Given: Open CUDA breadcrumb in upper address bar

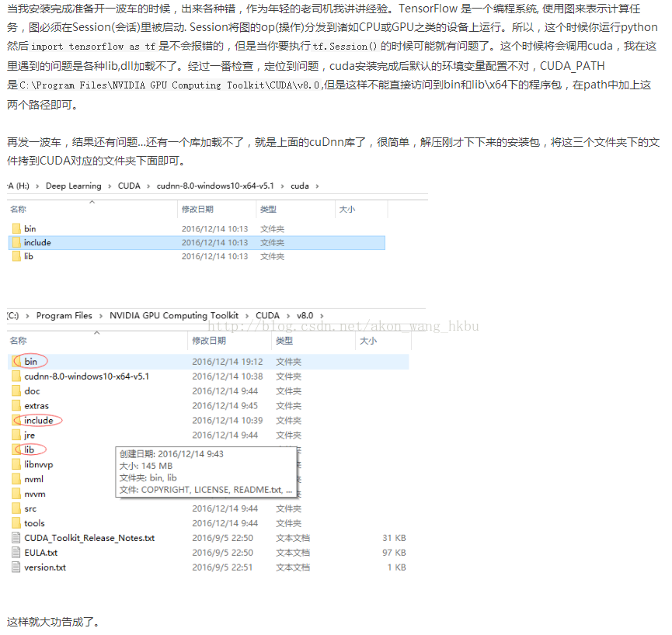Looking at the screenshot, I should (129, 186).
